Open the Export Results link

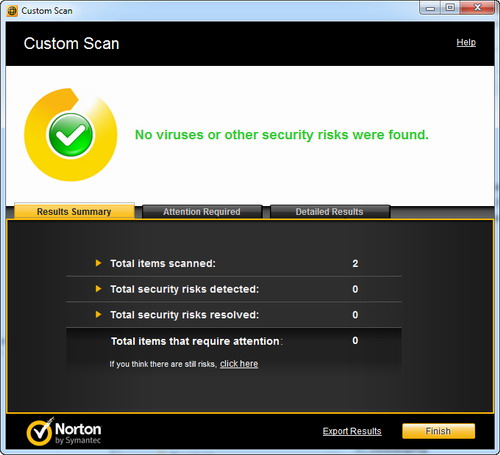(352, 431)
